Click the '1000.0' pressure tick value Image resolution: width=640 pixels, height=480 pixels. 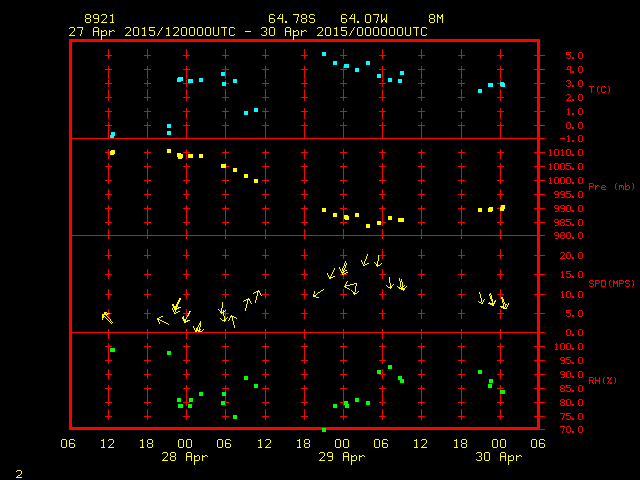(x=566, y=180)
